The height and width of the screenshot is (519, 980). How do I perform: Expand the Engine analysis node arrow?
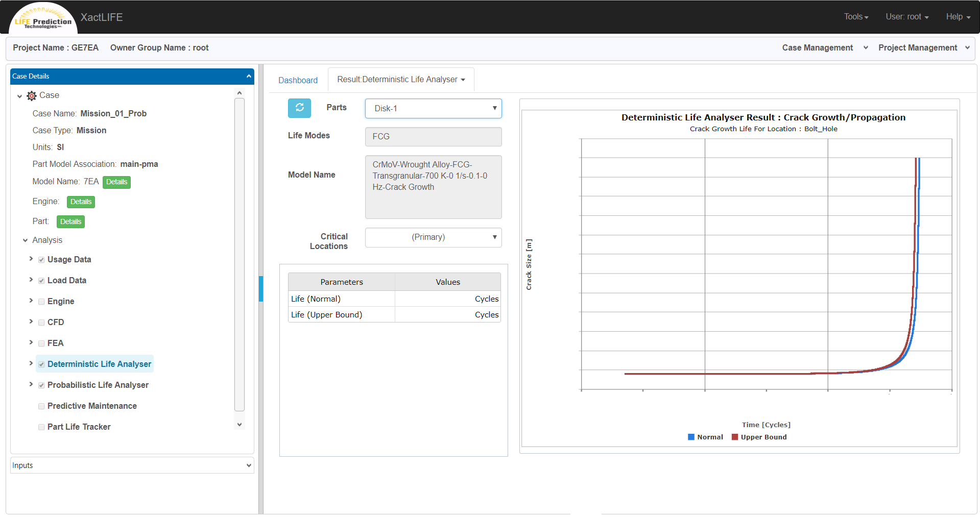point(31,301)
